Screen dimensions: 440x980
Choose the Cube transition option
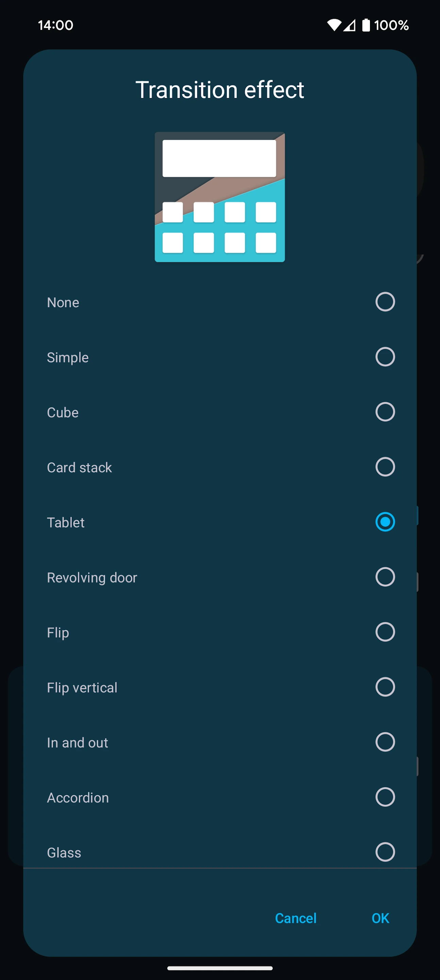tap(385, 411)
